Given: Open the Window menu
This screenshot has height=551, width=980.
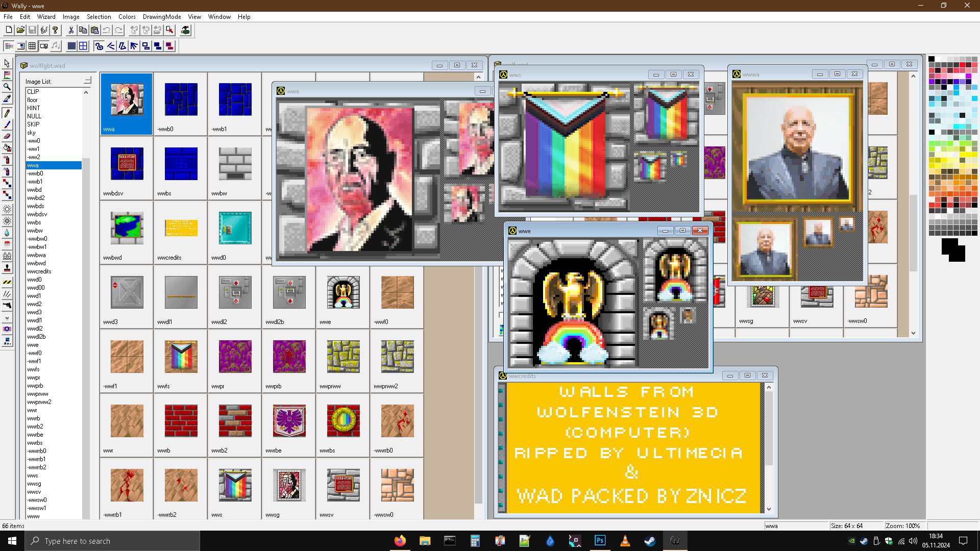Looking at the screenshot, I should [219, 17].
